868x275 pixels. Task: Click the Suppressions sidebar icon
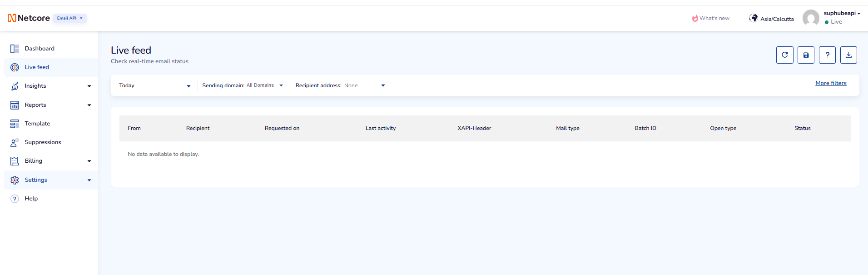pyautogui.click(x=15, y=142)
